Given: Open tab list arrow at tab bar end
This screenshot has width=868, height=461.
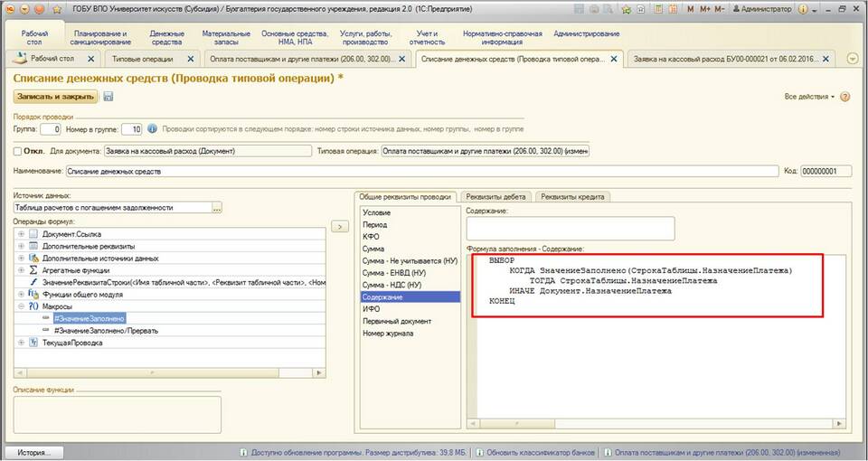Looking at the screenshot, I should [853, 59].
